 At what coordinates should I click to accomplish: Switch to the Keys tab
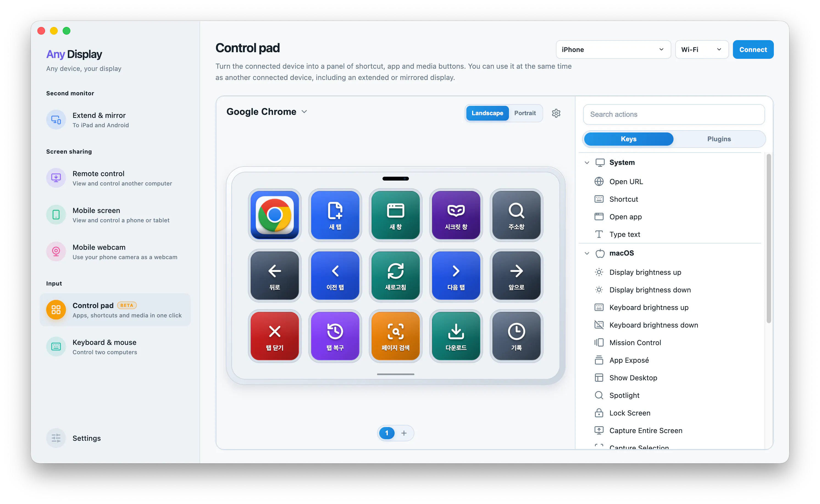click(x=628, y=139)
